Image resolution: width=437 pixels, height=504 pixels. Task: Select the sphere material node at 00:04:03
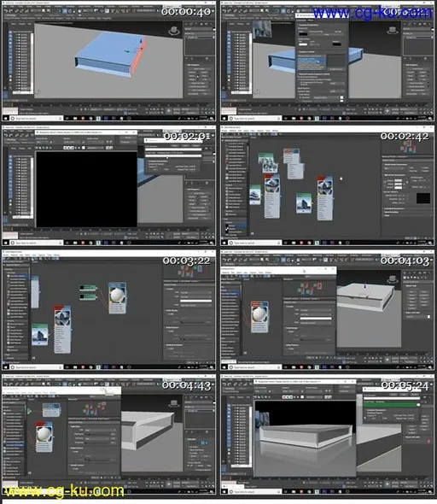click(x=259, y=317)
